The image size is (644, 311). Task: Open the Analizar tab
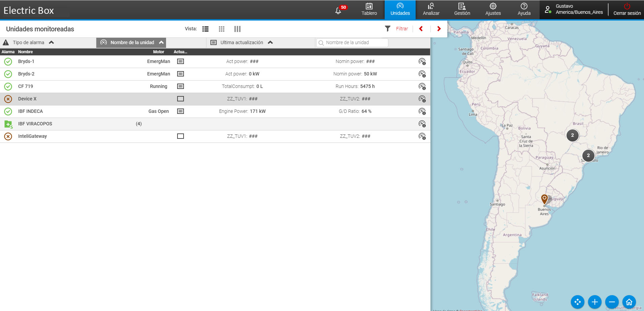pos(431,9)
